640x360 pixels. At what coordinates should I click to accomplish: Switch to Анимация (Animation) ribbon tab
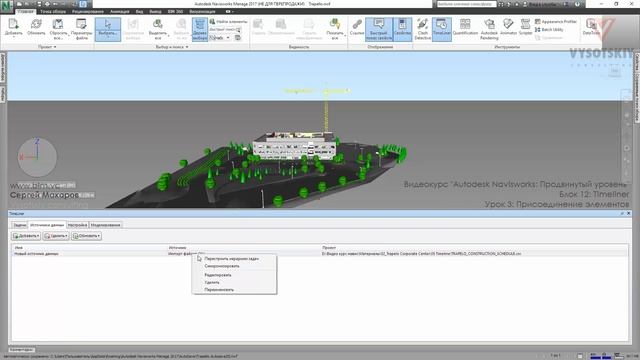[x=120, y=11]
